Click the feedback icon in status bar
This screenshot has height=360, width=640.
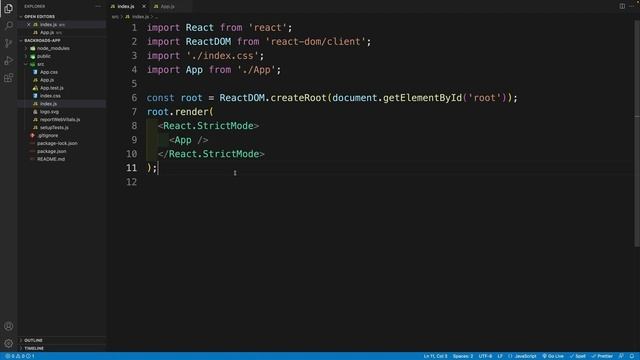(x=621, y=356)
